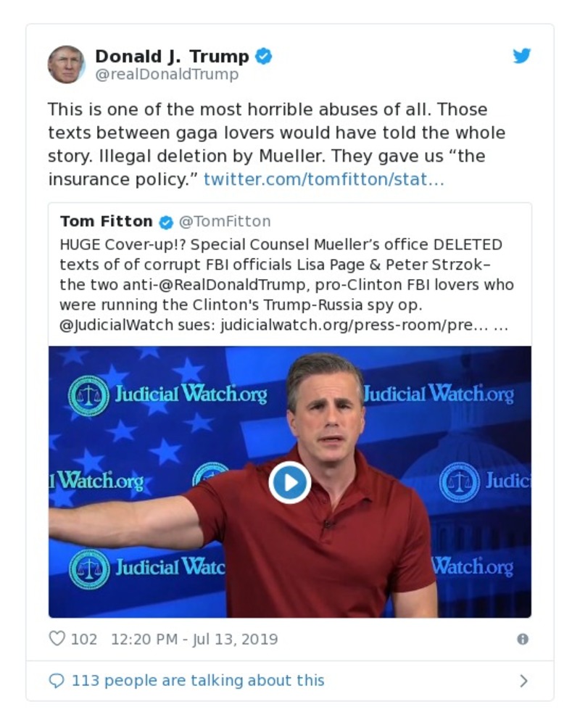The width and height of the screenshot is (580, 728).
Task: Click verified badge next to Tom Fitton
Action: coord(166,222)
